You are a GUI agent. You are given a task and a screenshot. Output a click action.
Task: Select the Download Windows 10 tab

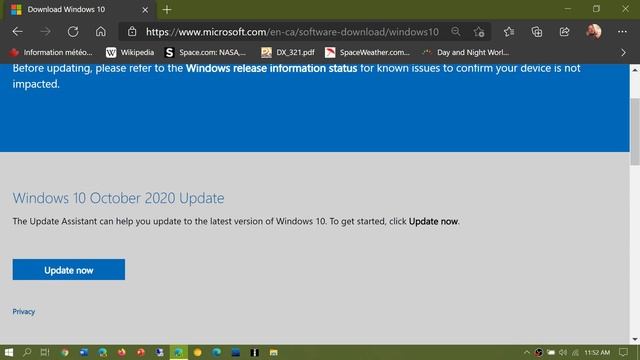pyautogui.click(x=80, y=10)
